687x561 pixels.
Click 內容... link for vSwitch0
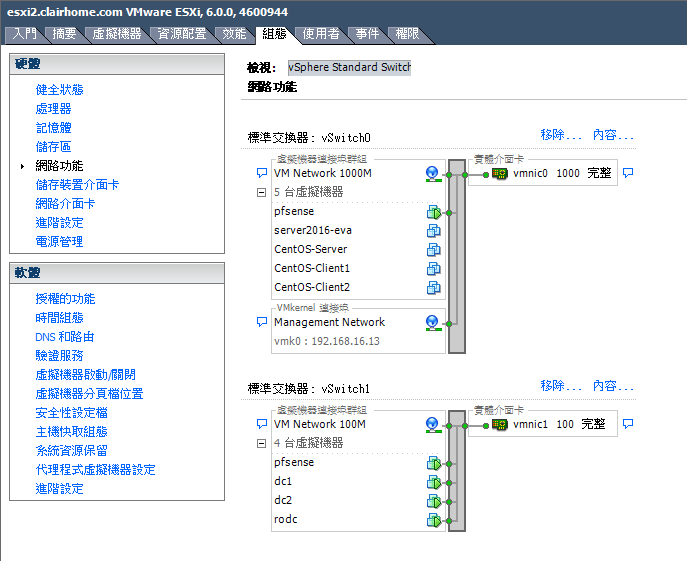pyautogui.click(x=613, y=135)
